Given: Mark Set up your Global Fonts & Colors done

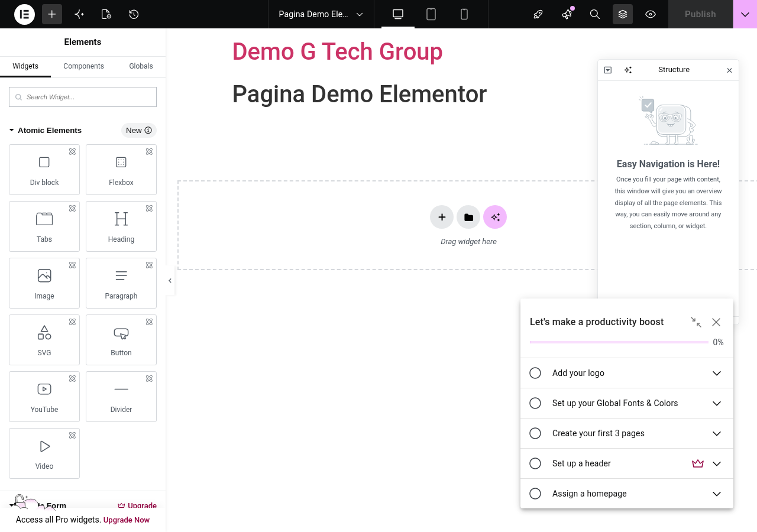Looking at the screenshot, I should coord(535,403).
